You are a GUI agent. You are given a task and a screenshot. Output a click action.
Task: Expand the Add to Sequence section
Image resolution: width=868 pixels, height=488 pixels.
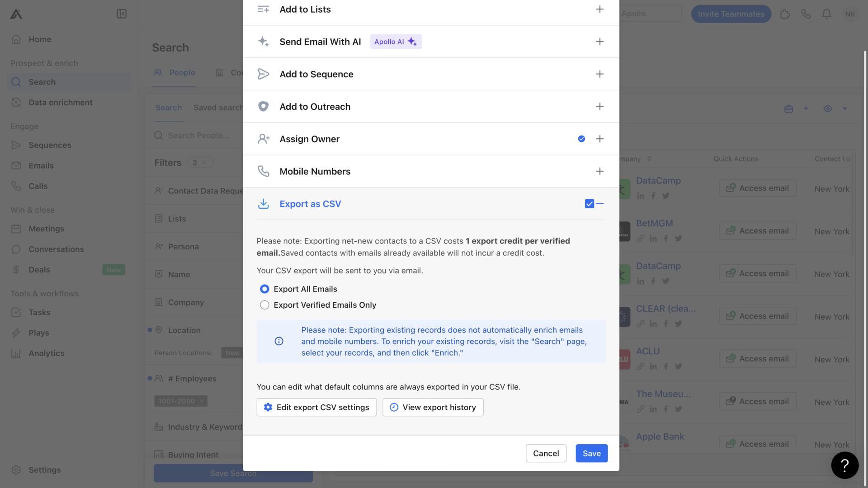pyautogui.click(x=599, y=74)
